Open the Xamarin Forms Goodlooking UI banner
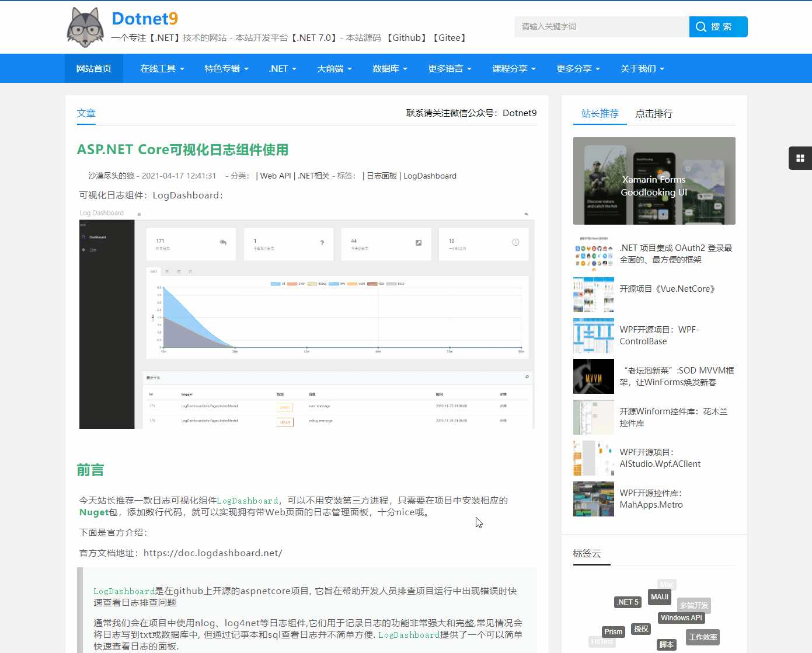The width and height of the screenshot is (812, 653). pos(654,181)
